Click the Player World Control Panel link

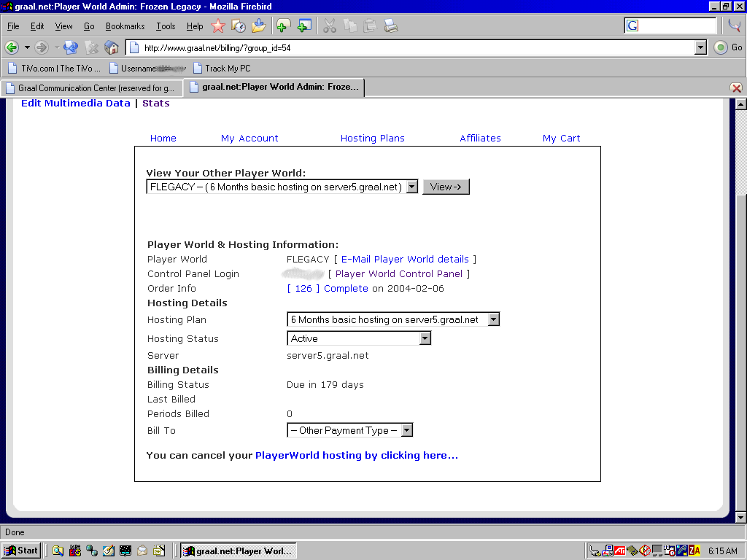tap(399, 274)
